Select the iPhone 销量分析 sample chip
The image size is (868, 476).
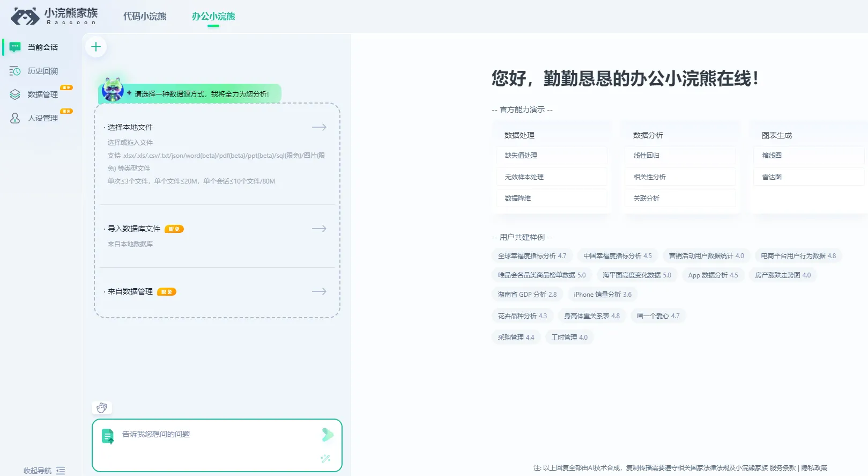point(602,295)
